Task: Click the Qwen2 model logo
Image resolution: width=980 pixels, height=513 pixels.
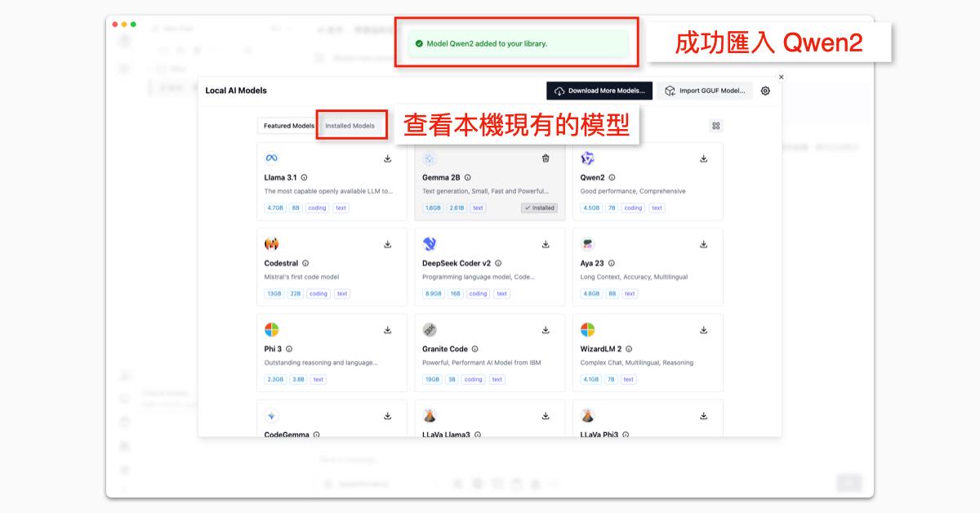Action: click(588, 158)
